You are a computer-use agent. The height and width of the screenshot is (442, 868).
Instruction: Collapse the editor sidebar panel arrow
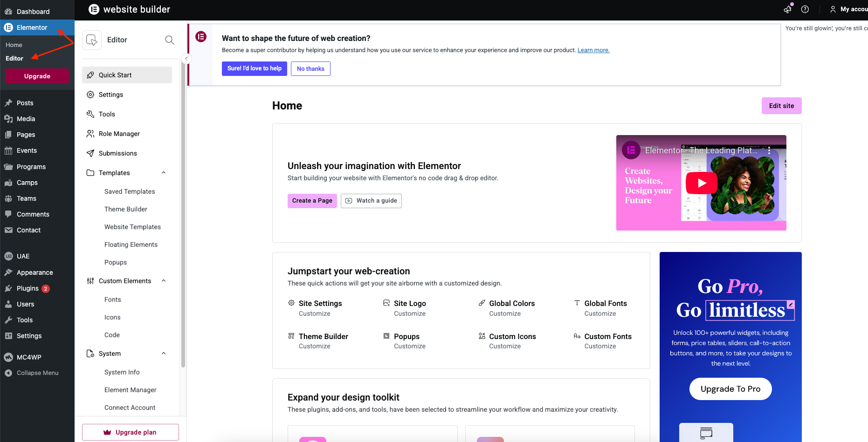click(x=186, y=59)
